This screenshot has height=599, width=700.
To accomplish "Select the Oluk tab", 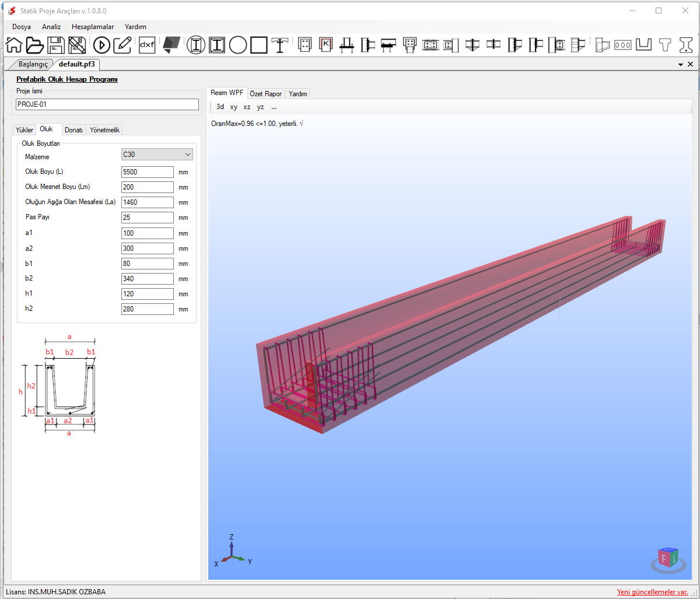I will [x=47, y=129].
